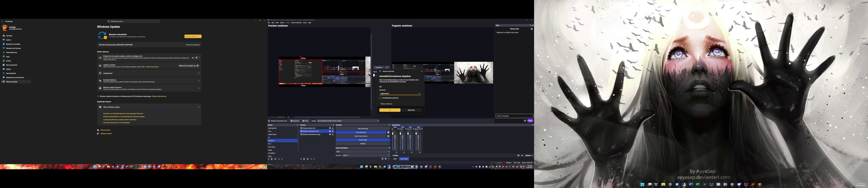
Task: Open Audio Mixer Options dropdown
Action: (530, 156)
